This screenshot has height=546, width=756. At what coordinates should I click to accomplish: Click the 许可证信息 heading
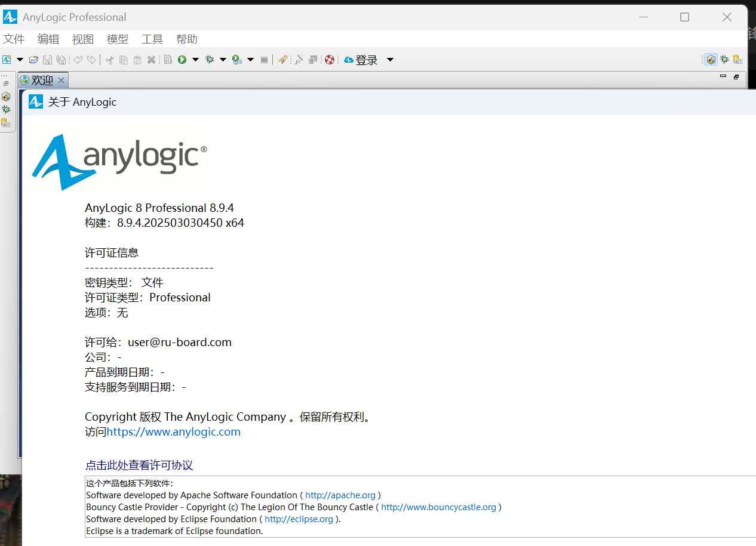point(112,253)
